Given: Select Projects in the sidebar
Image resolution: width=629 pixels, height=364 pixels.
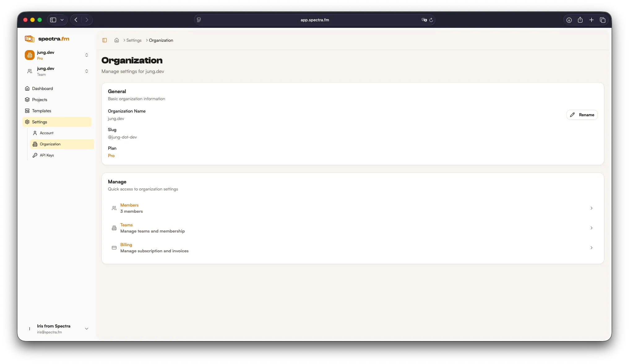Looking at the screenshot, I should 40,100.
